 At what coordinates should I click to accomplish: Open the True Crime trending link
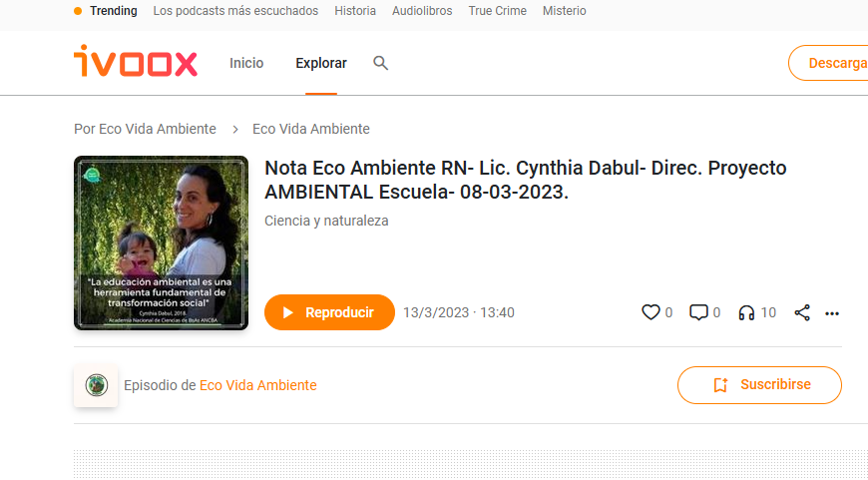tap(497, 11)
